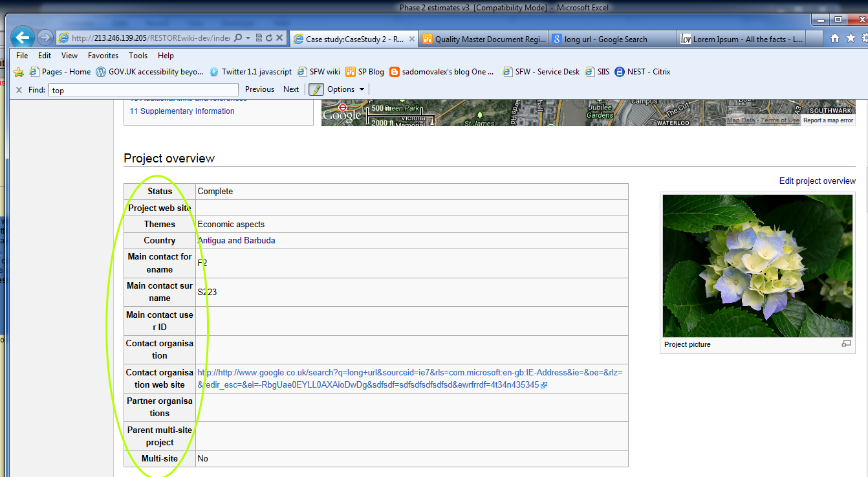Click Next in the Find bar
This screenshot has height=477, width=868.
291,89
